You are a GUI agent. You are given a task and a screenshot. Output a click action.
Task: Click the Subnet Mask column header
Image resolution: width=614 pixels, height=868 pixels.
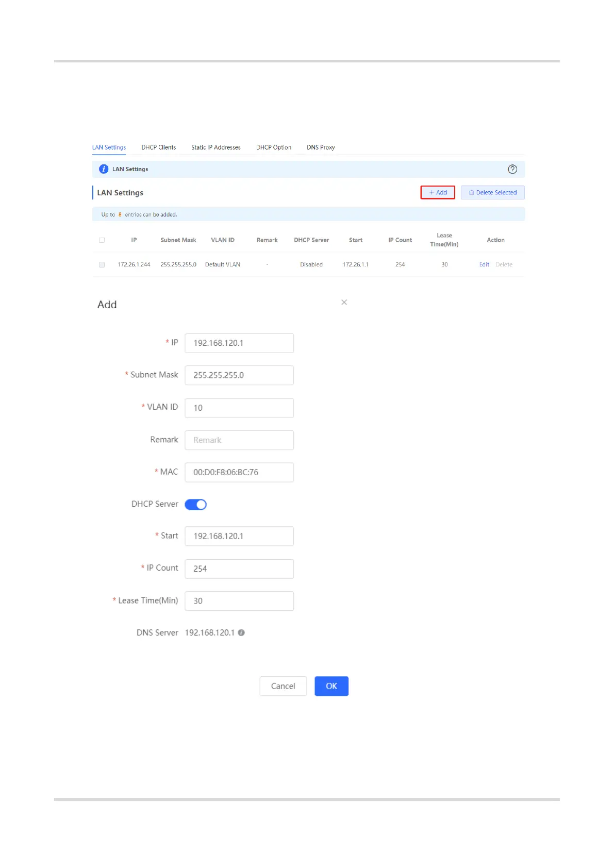point(178,240)
